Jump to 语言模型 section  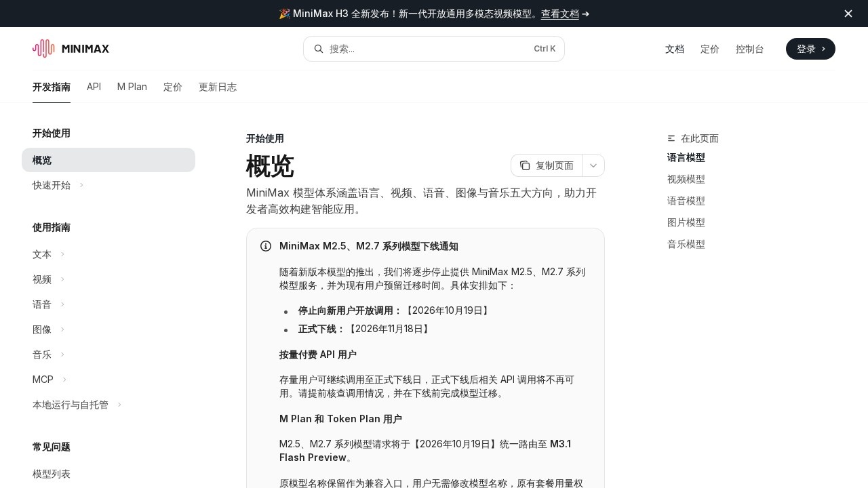[686, 157]
